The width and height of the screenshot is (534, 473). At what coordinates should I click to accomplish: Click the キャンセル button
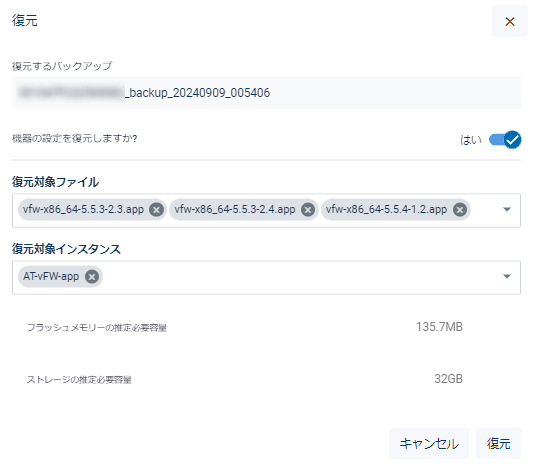(x=429, y=443)
